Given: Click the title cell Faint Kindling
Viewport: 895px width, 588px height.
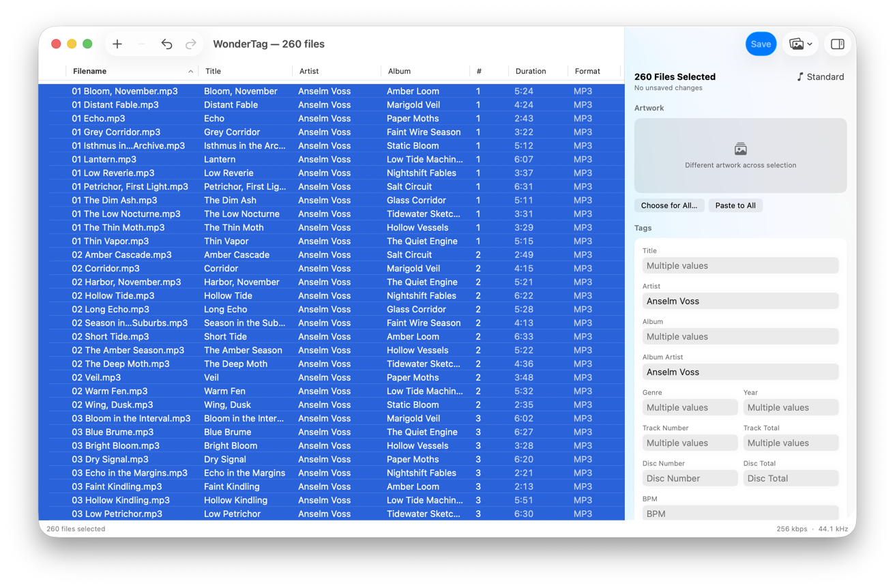Looking at the screenshot, I should click(x=232, y=487).
